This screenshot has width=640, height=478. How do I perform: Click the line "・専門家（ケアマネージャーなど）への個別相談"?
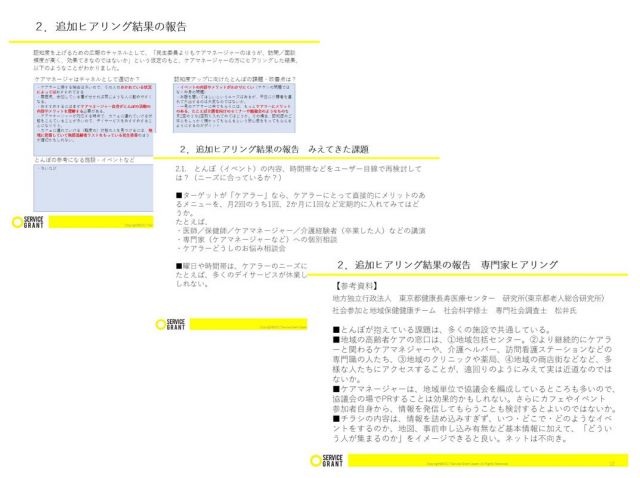[257, 240]
